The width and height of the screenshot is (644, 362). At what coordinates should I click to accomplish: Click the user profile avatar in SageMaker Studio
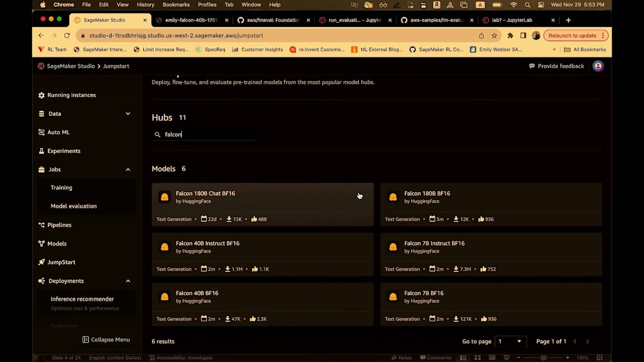coord(598,66)
